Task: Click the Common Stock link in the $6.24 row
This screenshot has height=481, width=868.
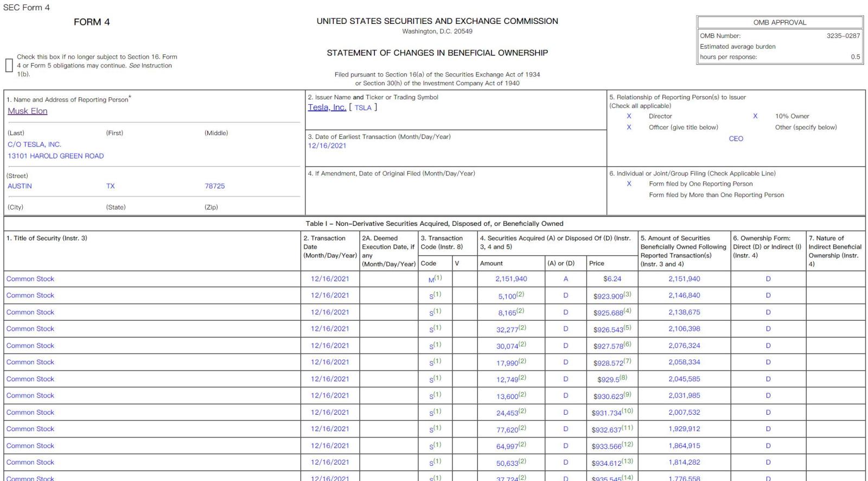Action: [30, 279]
